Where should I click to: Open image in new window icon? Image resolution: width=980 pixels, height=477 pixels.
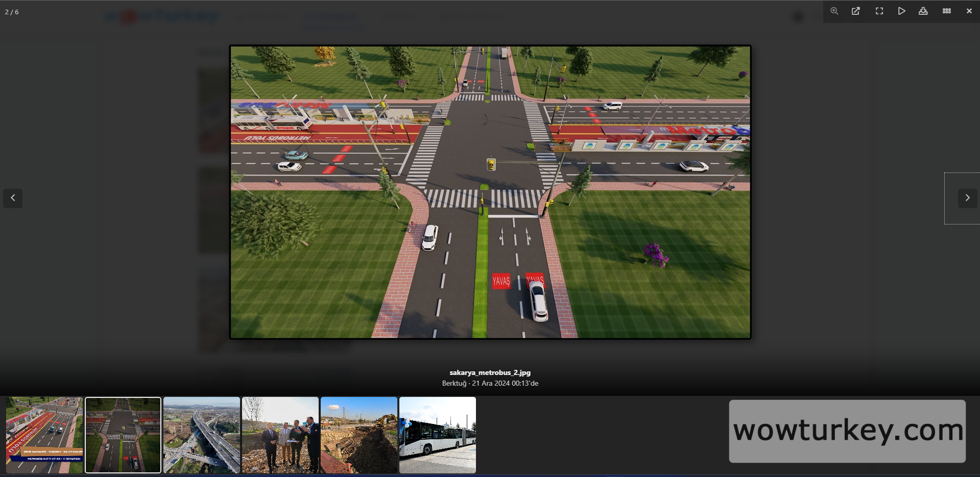(856, 11)
